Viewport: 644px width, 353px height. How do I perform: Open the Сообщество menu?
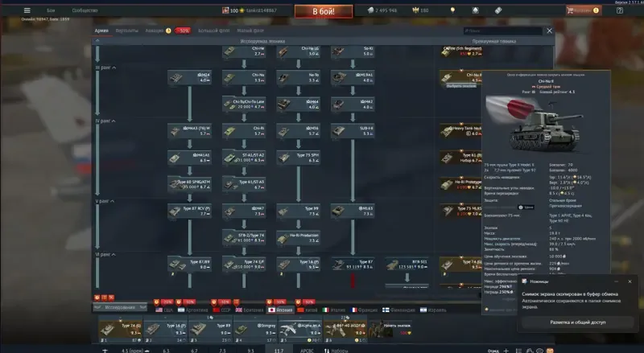pos(85,10)
